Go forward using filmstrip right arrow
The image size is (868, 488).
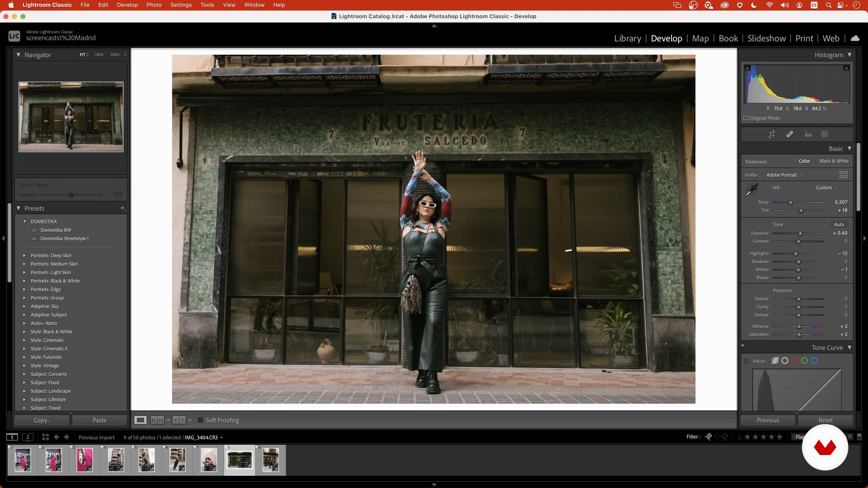tap(66, 437)
